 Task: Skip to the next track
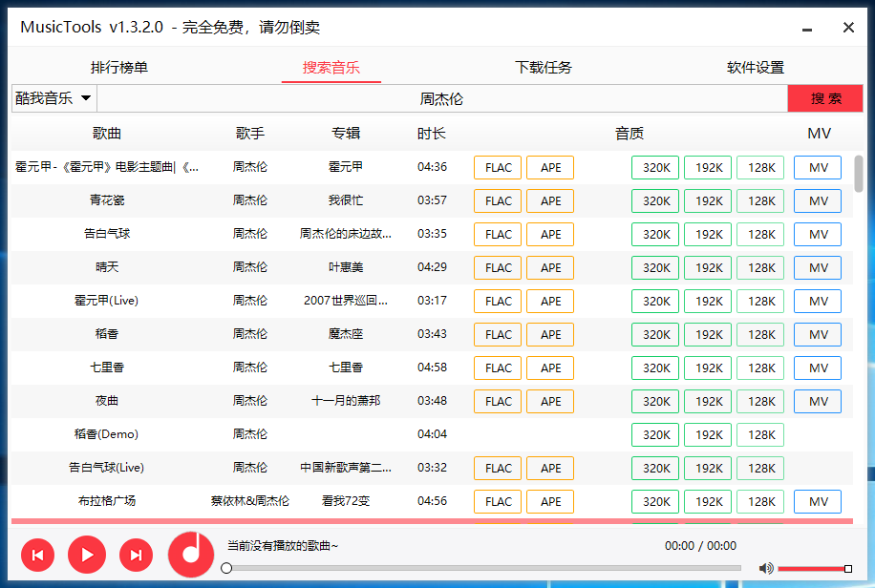(x=137, y=556)
